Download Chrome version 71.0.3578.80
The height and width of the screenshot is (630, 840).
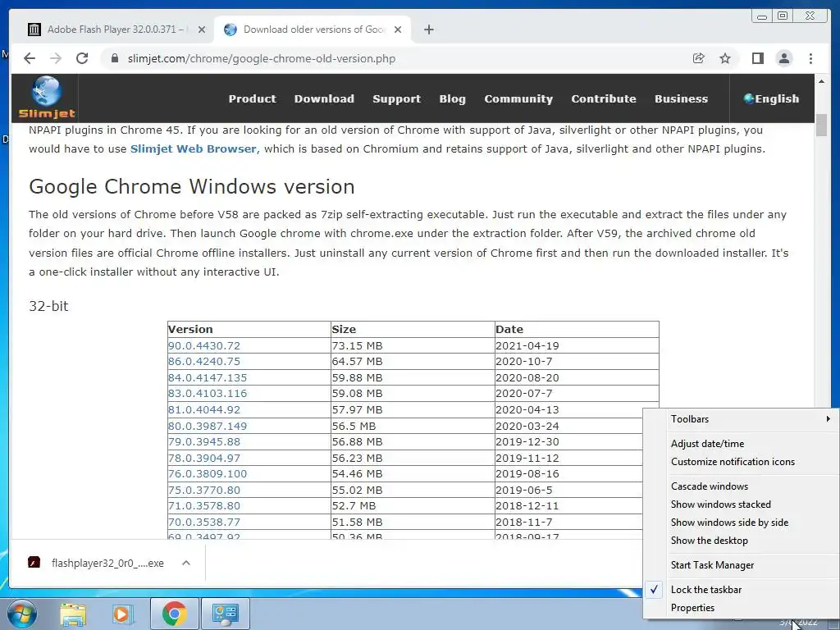(204, 505)
